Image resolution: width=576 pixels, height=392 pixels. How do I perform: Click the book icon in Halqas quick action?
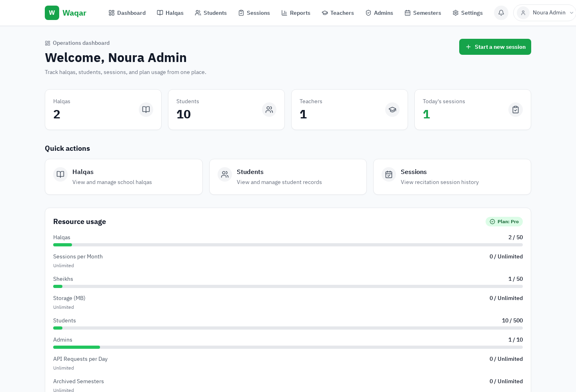(x=60, y=174)
